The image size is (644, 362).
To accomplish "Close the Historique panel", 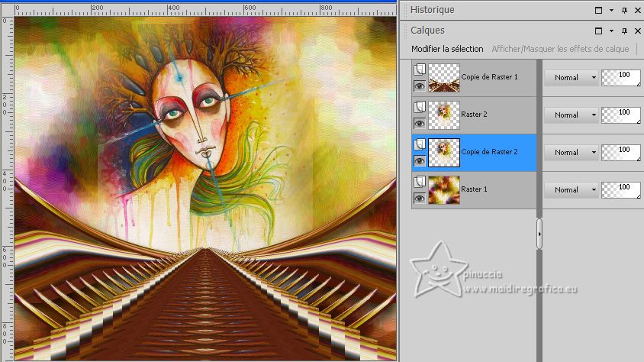I will tap(637, 10).
